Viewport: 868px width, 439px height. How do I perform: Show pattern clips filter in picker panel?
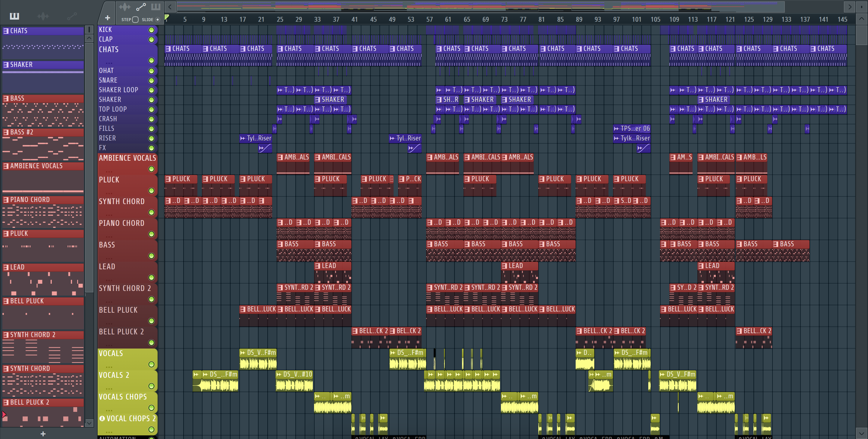(x=14, y=16)
